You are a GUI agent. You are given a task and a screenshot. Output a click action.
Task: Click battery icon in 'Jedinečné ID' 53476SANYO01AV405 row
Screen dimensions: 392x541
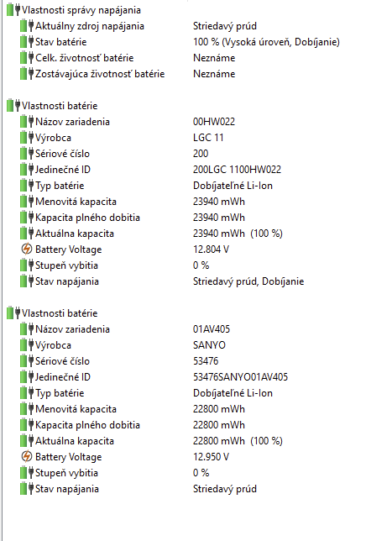point(27,376)
